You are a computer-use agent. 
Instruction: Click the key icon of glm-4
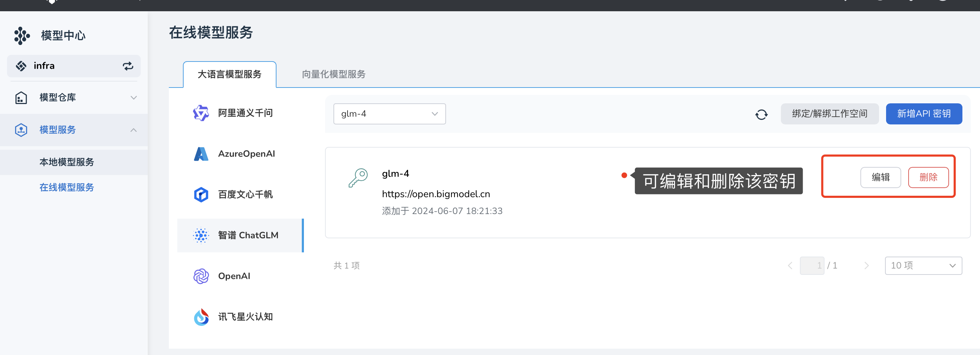358,178
